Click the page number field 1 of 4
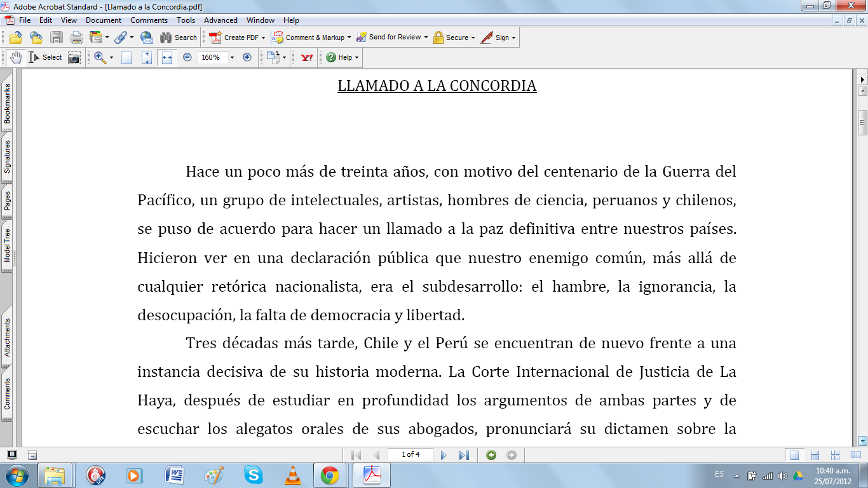The image size is (868, 488). pyautogui.click(x=410, y=455)
